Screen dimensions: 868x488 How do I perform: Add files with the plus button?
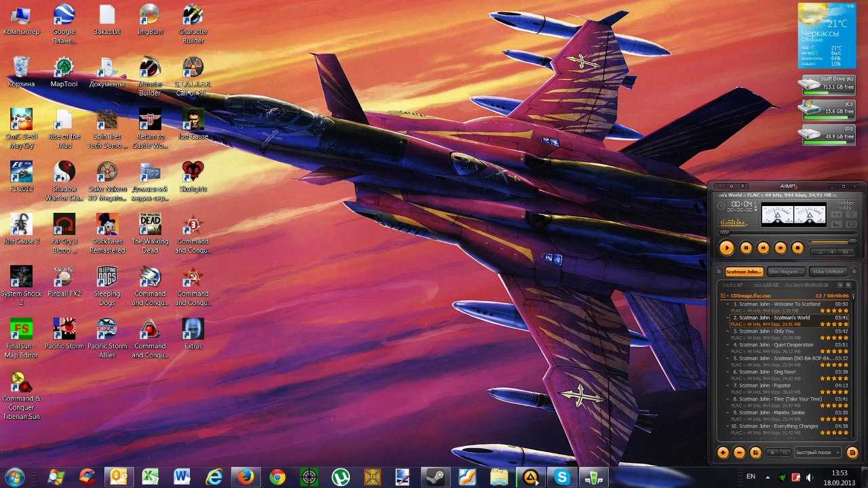click(x=723, y=452)
